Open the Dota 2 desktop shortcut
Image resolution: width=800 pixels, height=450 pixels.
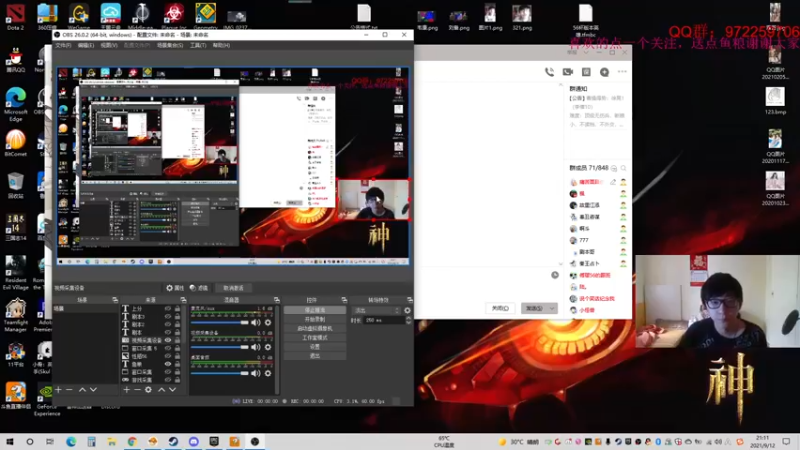15,16
